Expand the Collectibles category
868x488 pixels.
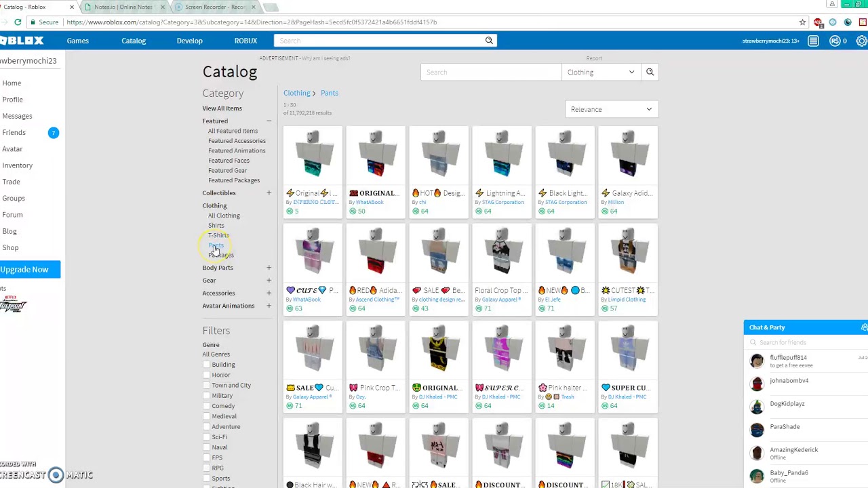(x=269, y=193)
